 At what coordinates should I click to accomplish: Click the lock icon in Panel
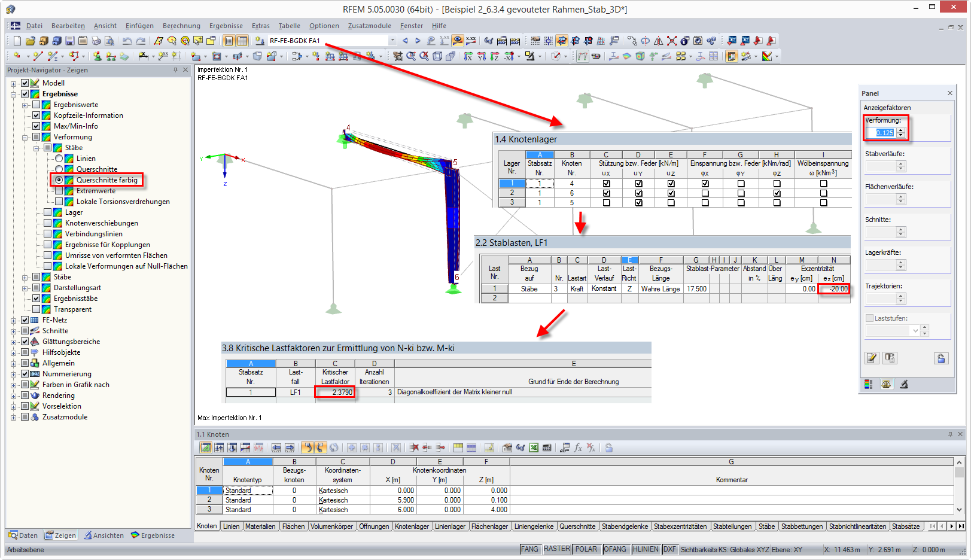941,358
